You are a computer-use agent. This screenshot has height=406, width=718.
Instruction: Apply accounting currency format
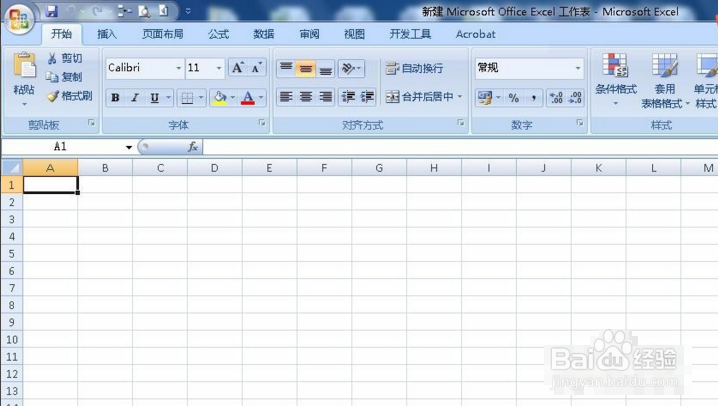click(x=484, y=97)
